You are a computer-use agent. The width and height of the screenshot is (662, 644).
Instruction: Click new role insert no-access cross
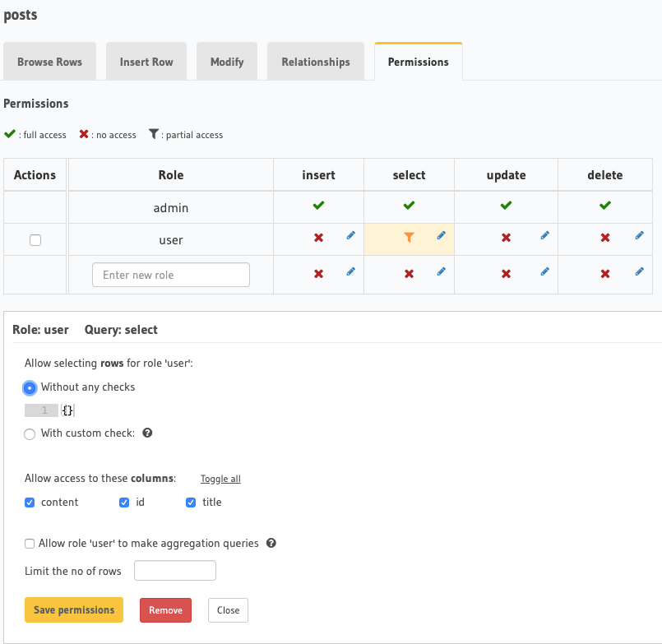click(319, 274)
